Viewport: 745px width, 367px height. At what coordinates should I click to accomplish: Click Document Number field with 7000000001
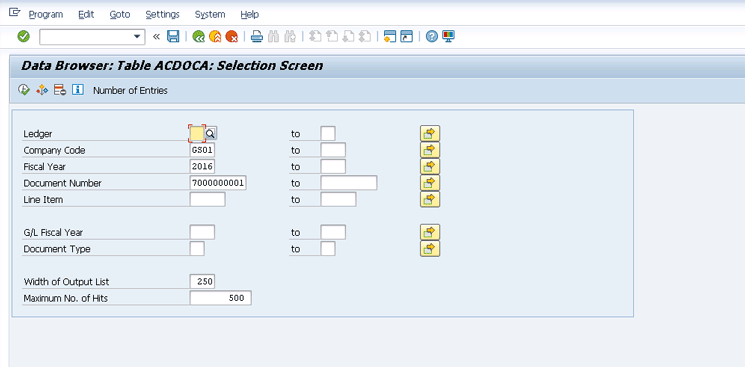tap(218, 183)
